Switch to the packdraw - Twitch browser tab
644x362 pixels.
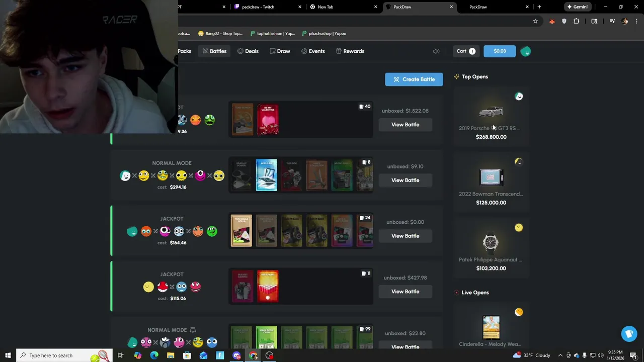point(268,7)
